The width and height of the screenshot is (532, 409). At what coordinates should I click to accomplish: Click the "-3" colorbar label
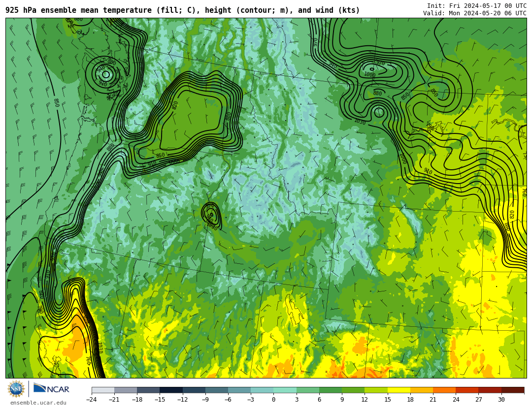click(251, 400)
